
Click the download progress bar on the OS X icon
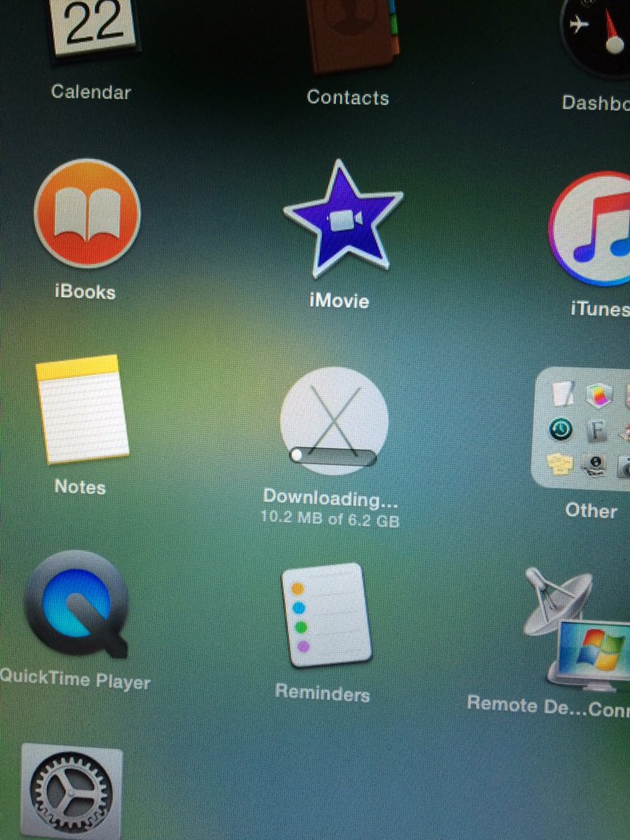(x=333, y=457)
